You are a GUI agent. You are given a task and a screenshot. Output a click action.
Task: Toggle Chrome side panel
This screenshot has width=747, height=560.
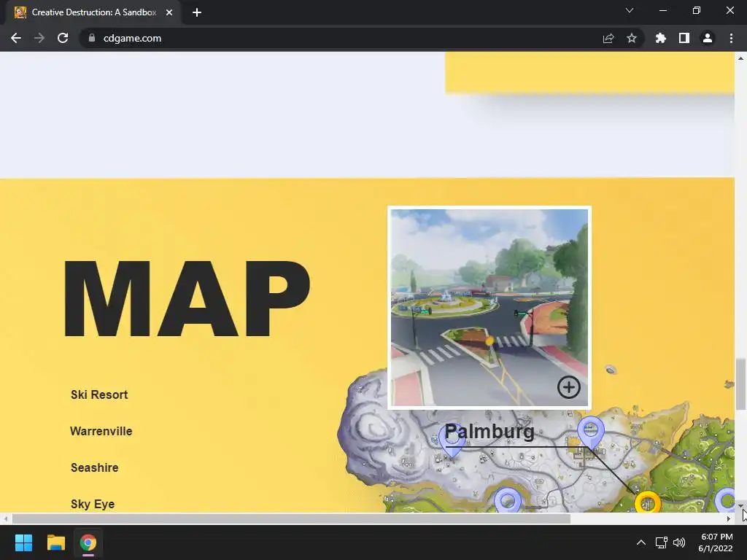tap(684, 38)
